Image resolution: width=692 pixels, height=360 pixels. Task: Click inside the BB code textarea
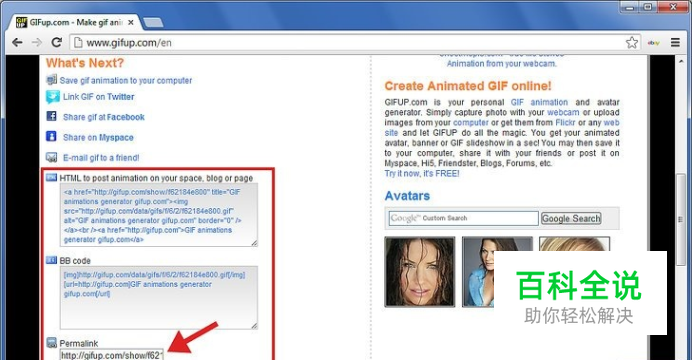(159, 297)
